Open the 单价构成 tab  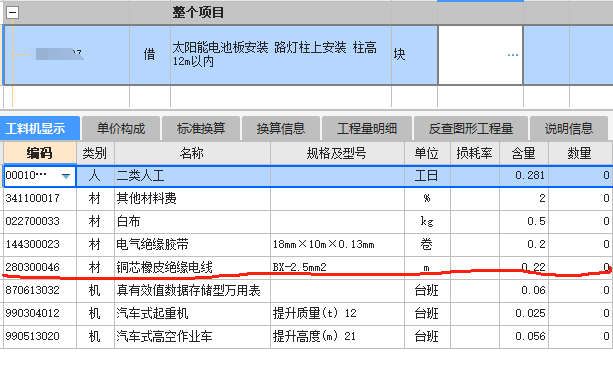coord(121,128)
